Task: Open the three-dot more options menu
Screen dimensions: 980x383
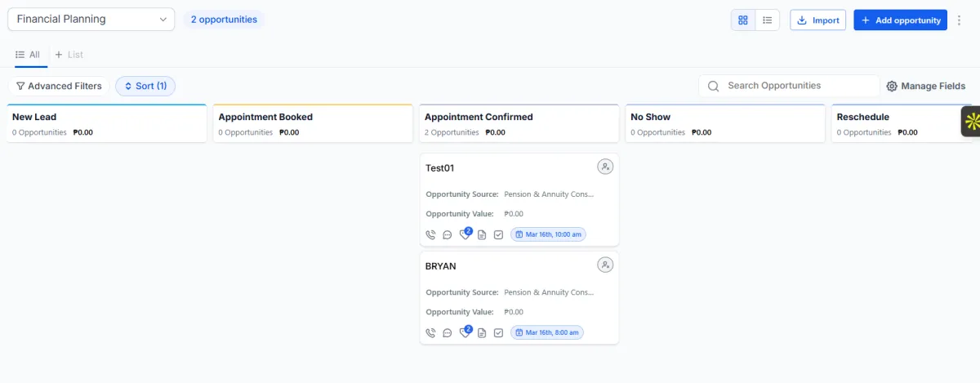Action: coord(960,20)
